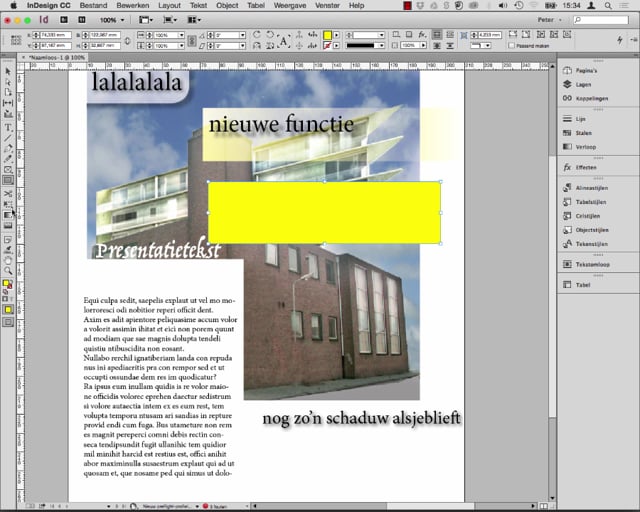Select the Gradient Swatch tool
This screenshot has width=640, height=512.
pyautogui.click(x=8, y=215)
